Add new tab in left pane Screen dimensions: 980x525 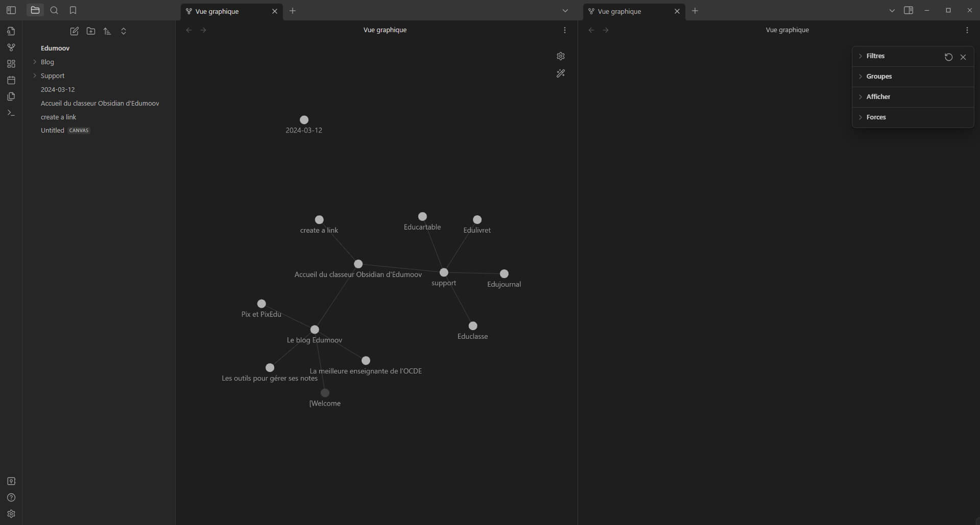tap(293, 11)
